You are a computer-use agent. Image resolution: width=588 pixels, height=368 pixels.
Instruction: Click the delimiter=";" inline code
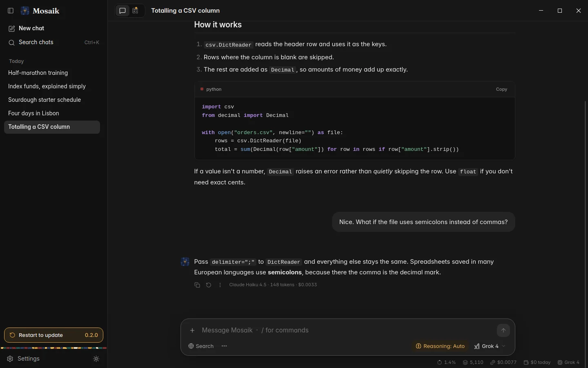tap(233, 262)
